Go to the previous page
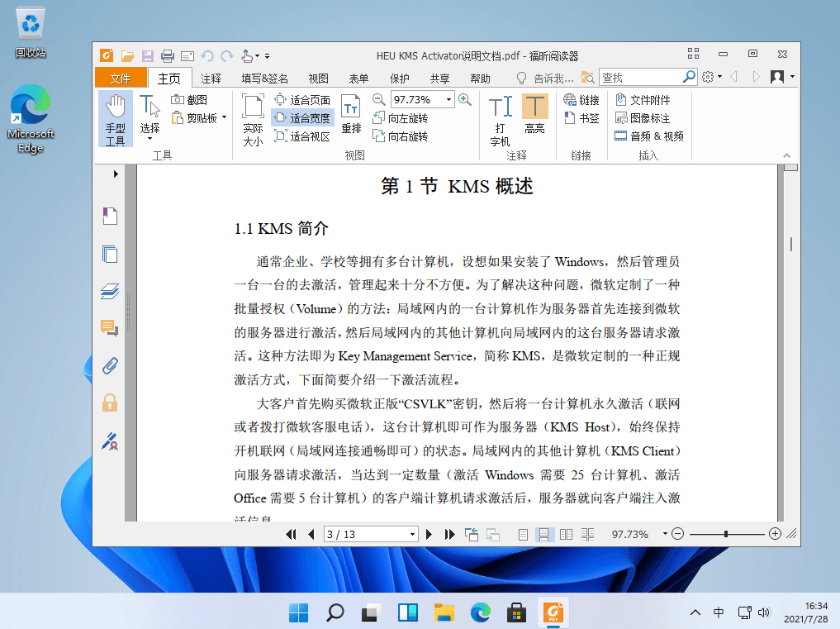This screenshot has height=629, width=840. point(311,534)
